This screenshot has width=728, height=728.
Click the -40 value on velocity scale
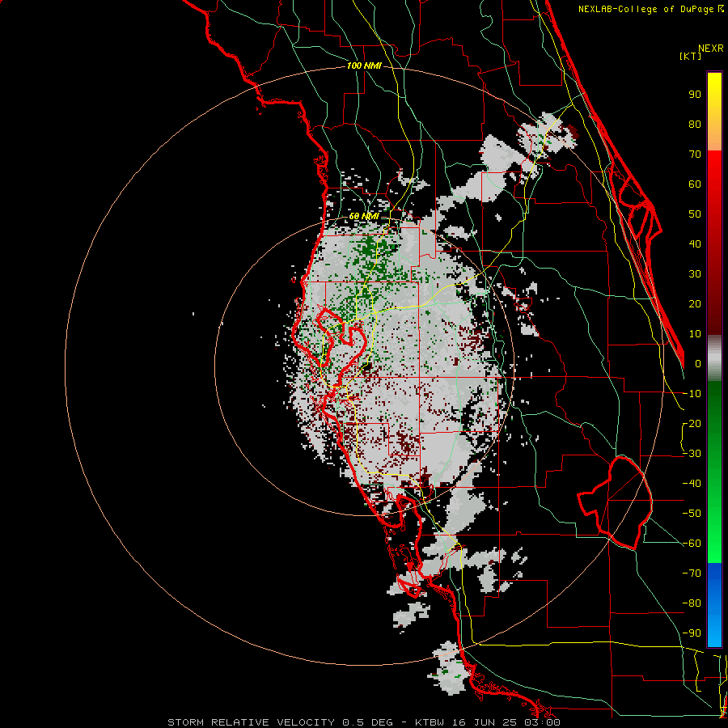pyautogui.click(x=692, y=484)
